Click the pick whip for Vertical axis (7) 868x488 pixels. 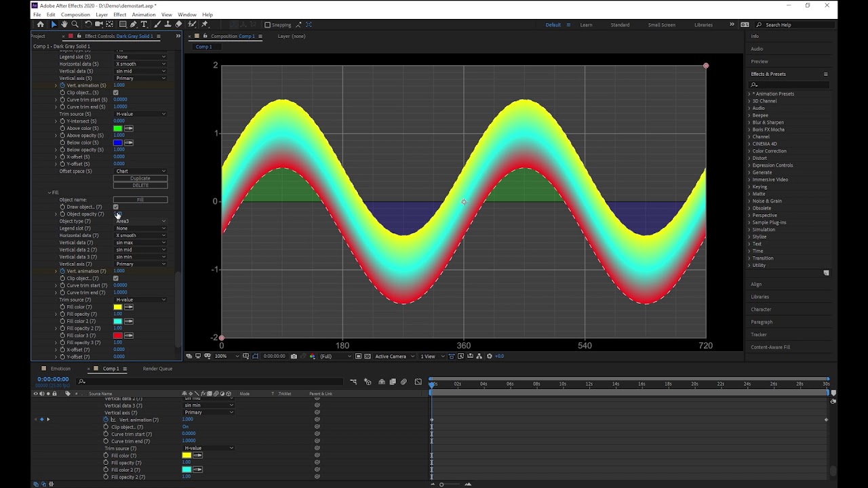pos(317,412)
